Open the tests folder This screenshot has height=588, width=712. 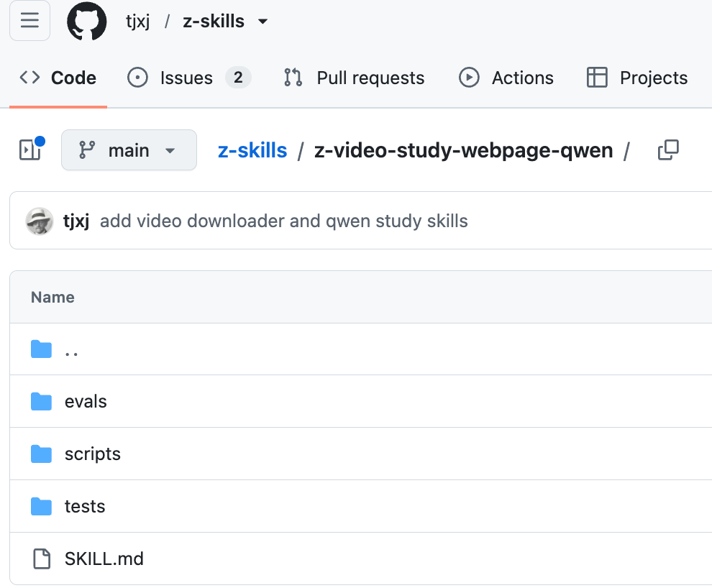pos(85,506)
